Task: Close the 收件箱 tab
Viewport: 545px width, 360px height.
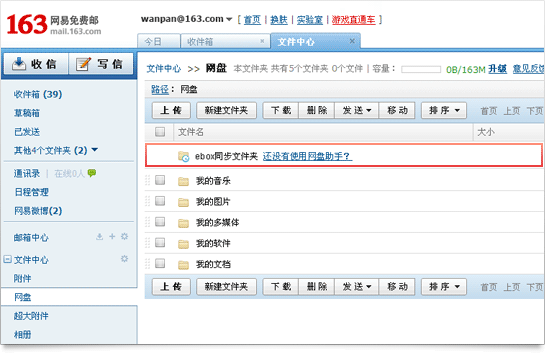Action: pyautogui.click(x=262, y=41)
